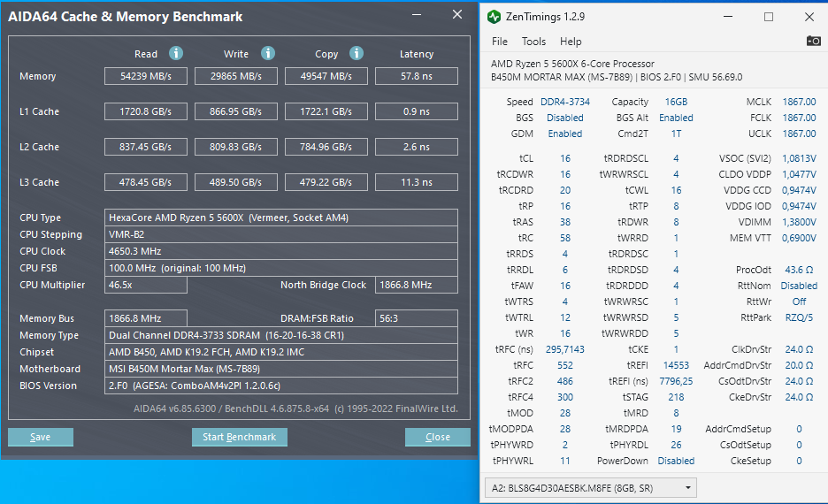Click tREFI value 14553

676,365
